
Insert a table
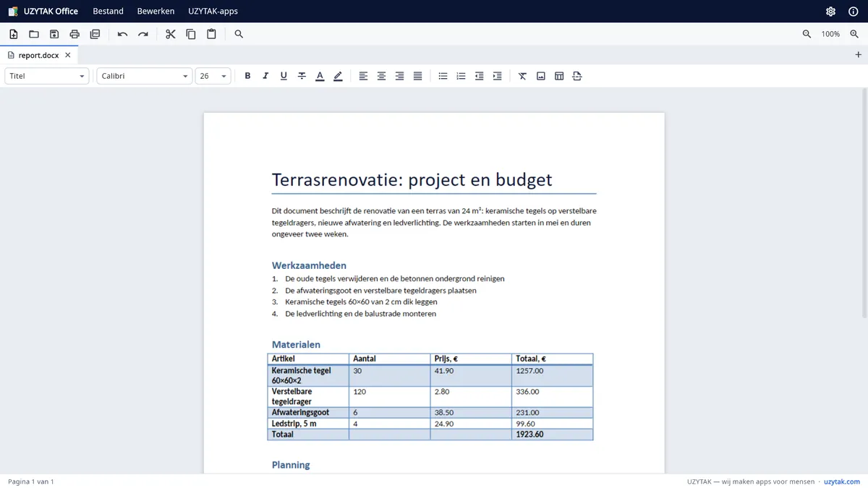pos(559,76)
